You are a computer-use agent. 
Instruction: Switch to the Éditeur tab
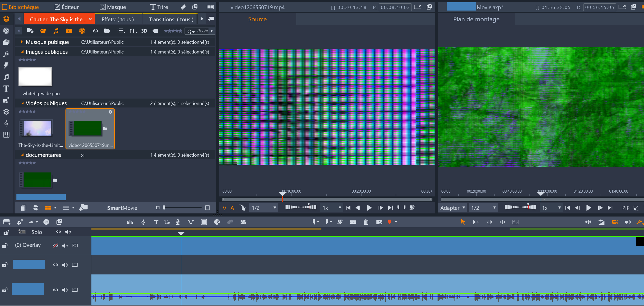67,7
